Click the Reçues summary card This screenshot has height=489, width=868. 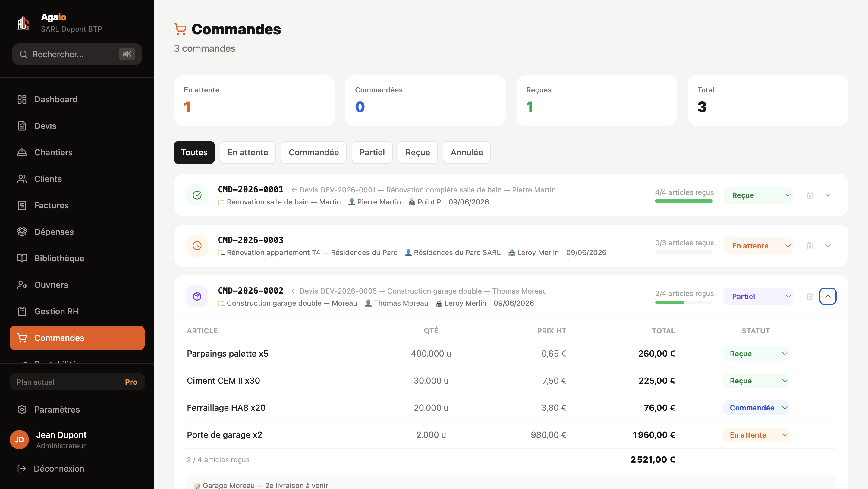(597, 101)
